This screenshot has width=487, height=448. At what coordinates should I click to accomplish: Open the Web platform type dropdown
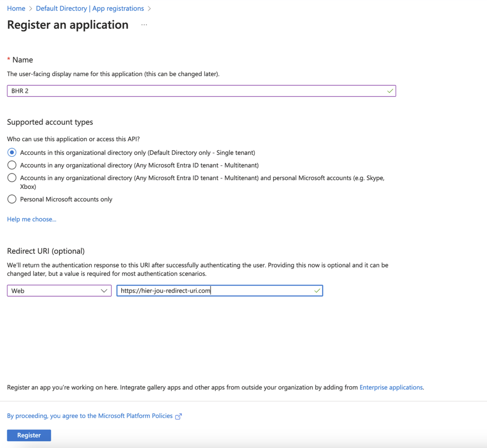coord(59,291)
